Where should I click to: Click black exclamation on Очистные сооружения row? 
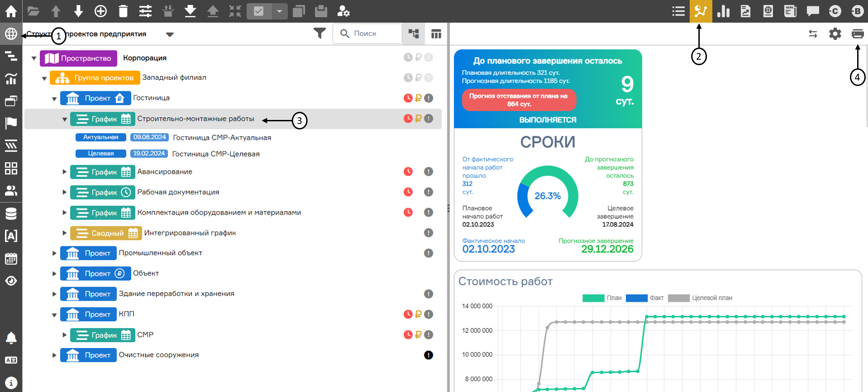tap(428, 355)
